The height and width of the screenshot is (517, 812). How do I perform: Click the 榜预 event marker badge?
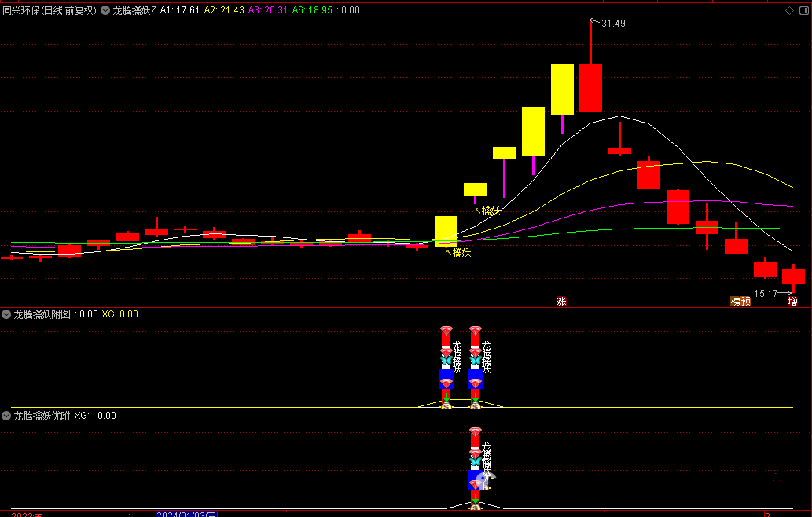click(740, 301)
